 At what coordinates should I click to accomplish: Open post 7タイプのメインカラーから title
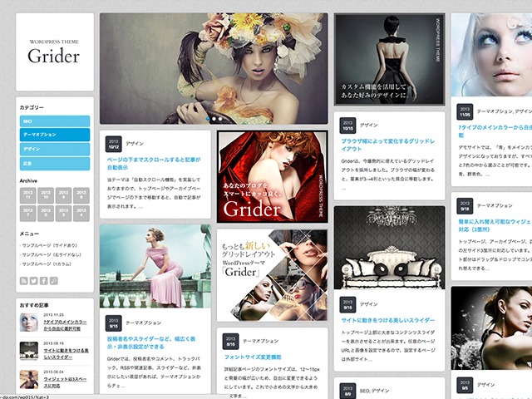click(x=495, y=131)
